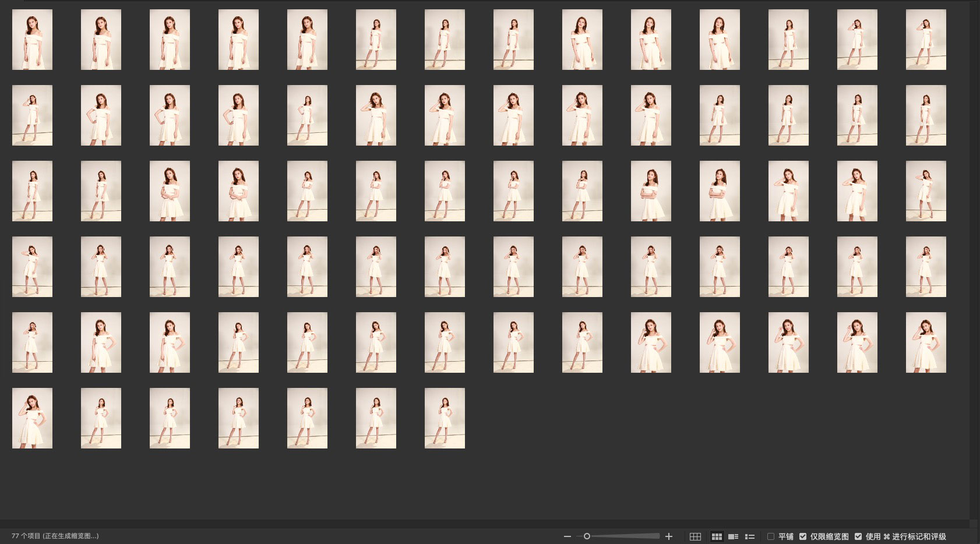Select the third thumbnail in the third row
The image size is (980, 544).
[170, 191]
